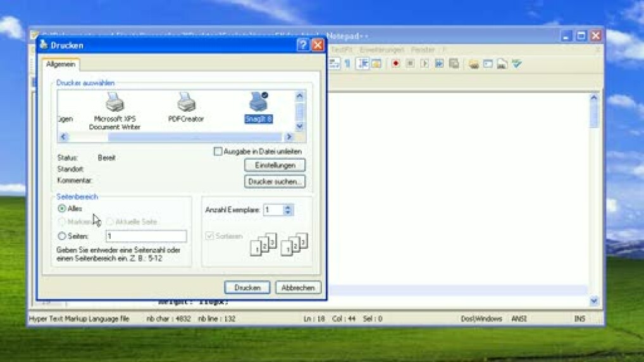Click the stop recording macro icon
The image size is (644, 362).
[410, 64]
